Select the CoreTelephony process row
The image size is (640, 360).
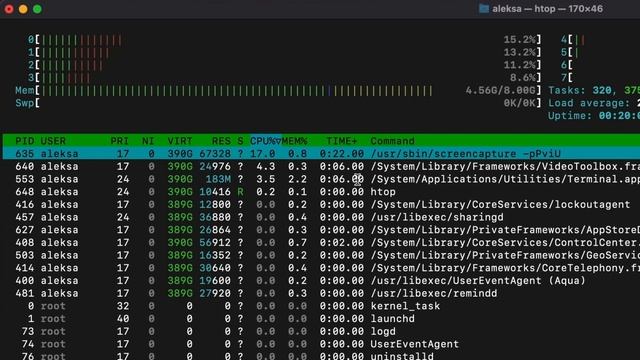(321, 268)
